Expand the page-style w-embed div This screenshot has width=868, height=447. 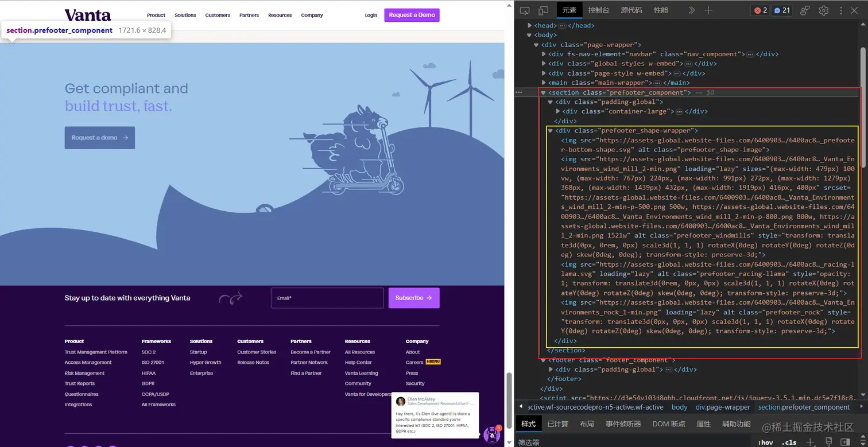point(544,73)
